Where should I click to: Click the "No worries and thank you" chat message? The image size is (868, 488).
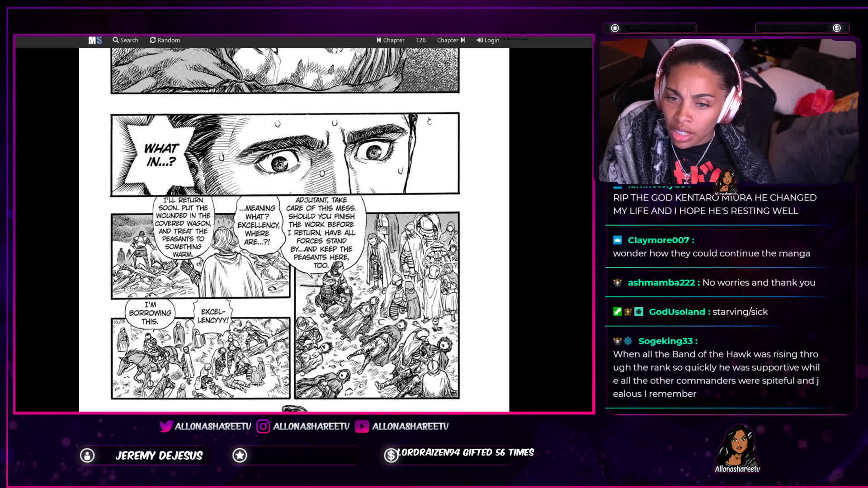click(759, 282)
